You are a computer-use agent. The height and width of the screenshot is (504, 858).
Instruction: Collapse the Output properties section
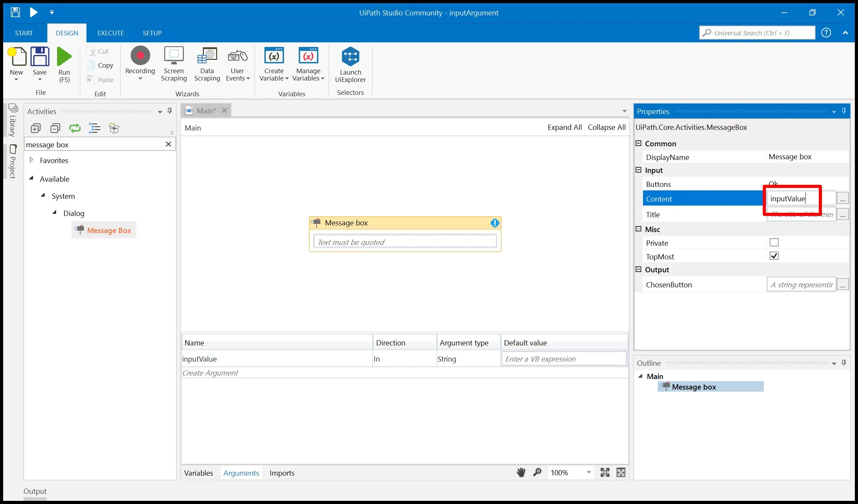(x=638, y=269)
